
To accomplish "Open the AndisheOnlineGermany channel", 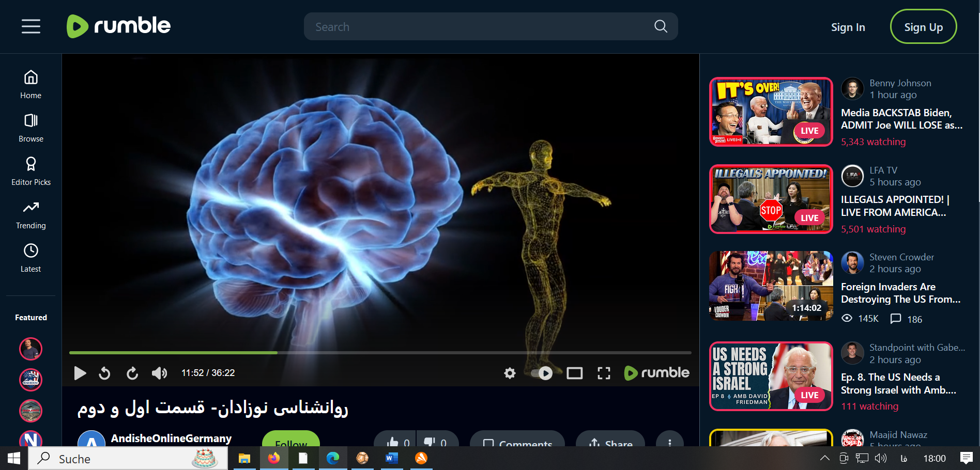I will (x=171, y=438).
